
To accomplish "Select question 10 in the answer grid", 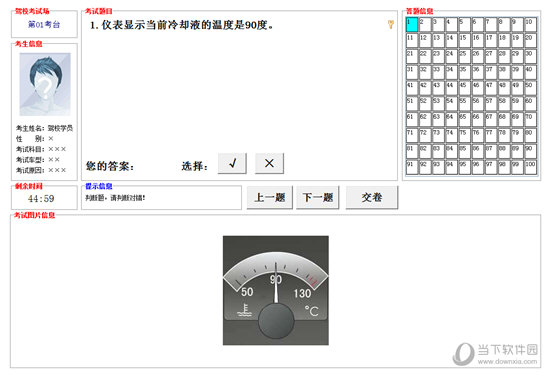I will tap(530, 25).
